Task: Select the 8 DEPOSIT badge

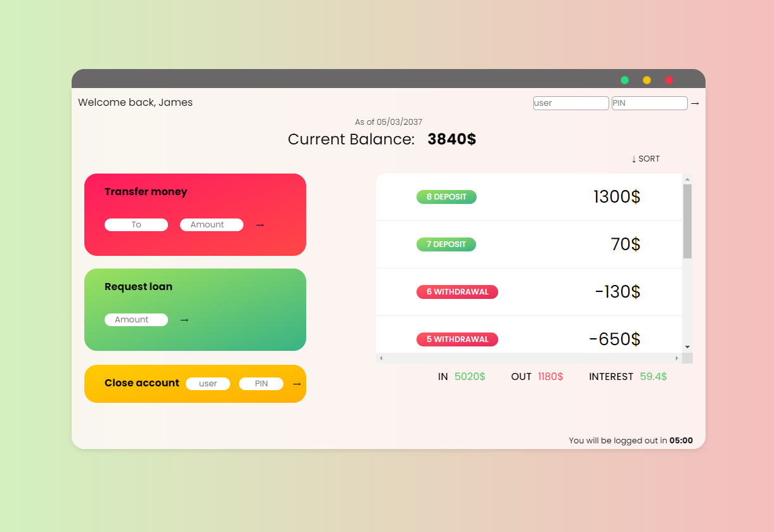Action: pos(446,197)
